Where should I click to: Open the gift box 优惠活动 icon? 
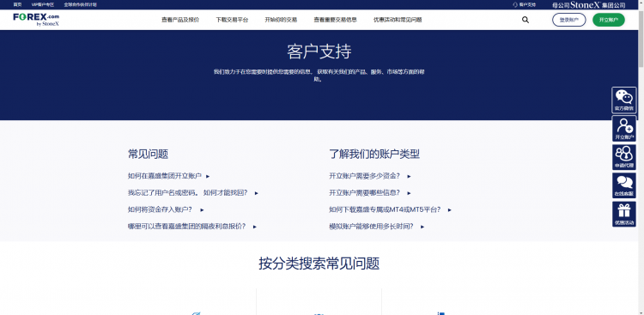(624, 214)
